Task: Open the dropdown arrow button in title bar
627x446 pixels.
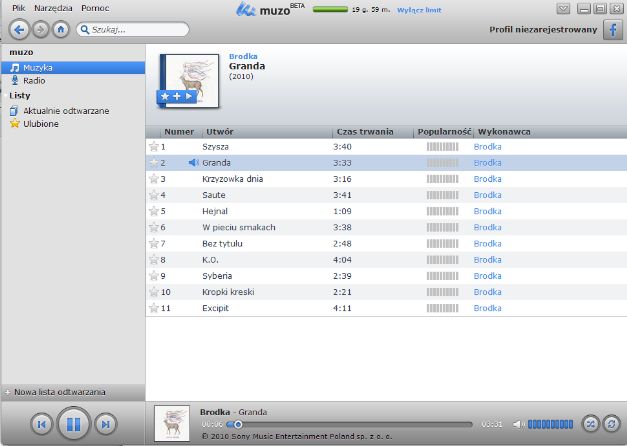Action: coord(563,9)
